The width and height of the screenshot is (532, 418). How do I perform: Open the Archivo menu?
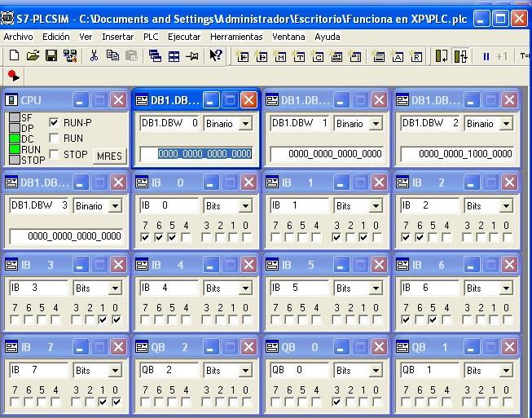pyautogui.click(x=18, y=37)
